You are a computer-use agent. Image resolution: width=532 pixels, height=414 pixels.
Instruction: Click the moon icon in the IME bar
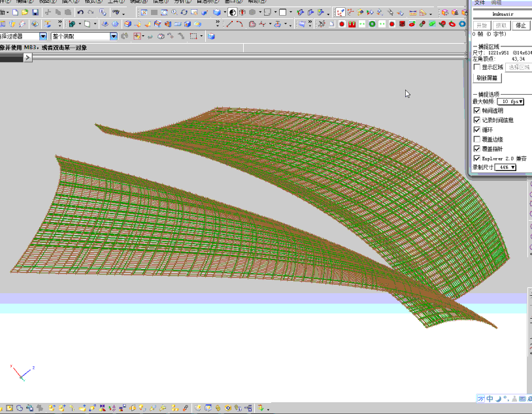click(x=498, y=399)
